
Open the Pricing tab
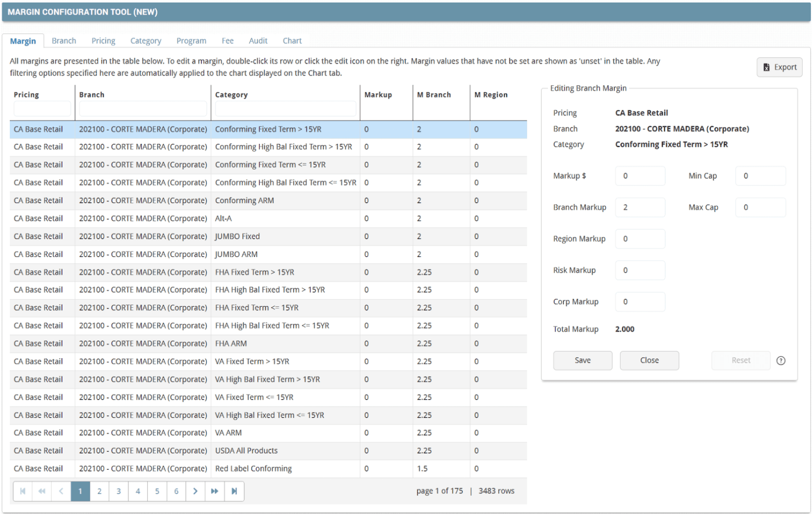pyautogui.click(x=103, y=40)
